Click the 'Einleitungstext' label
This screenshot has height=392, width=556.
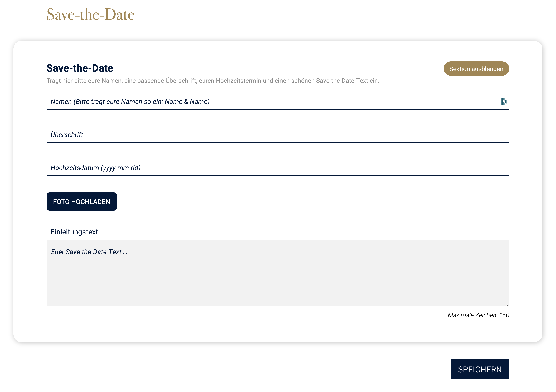pos(74,232)
